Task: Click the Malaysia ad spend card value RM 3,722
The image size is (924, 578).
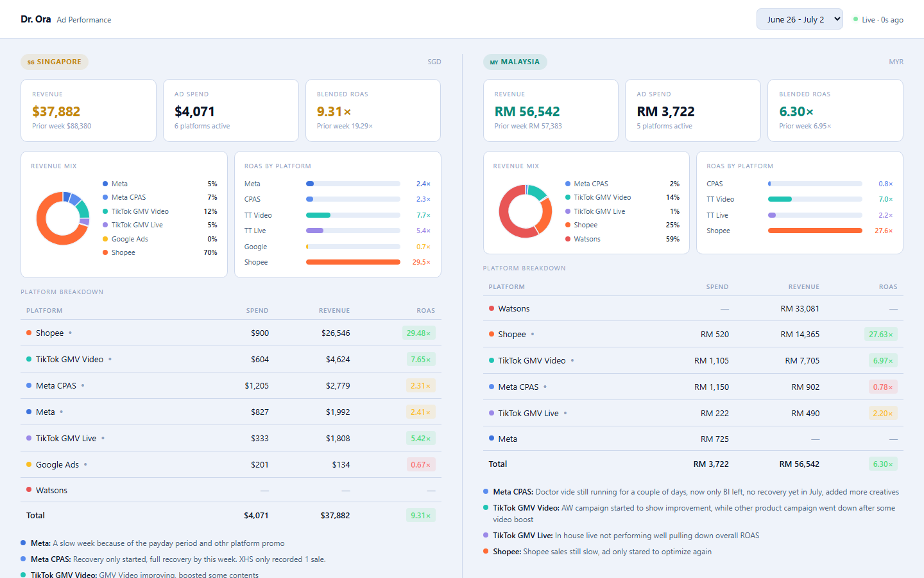Action: [x=665, y=112]
